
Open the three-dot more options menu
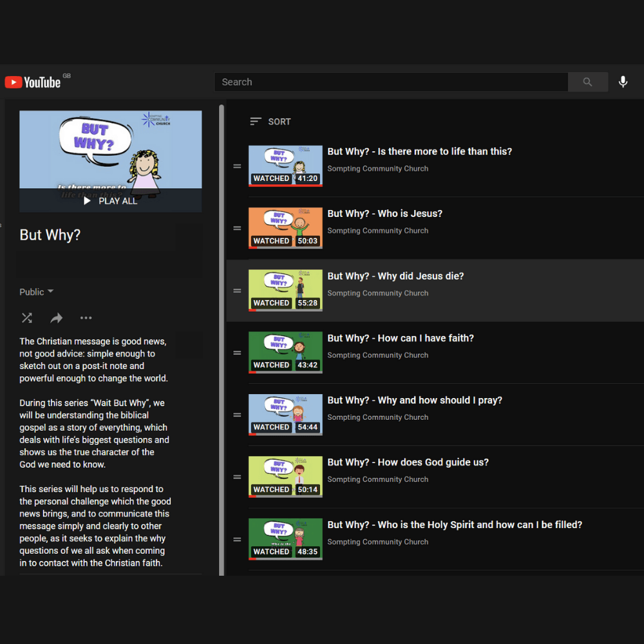tap(86, 317)
